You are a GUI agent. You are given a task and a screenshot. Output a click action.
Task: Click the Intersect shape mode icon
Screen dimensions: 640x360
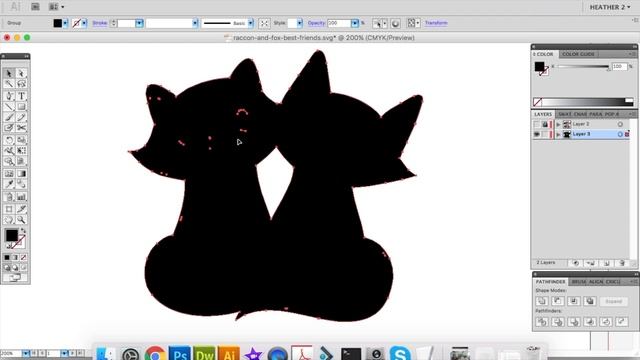coord(573,301)
